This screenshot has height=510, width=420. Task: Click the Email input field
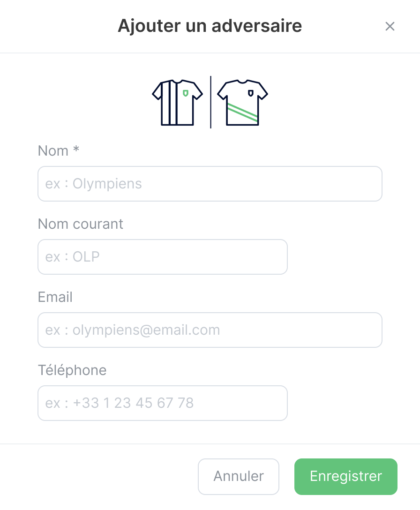pos(210,330)
